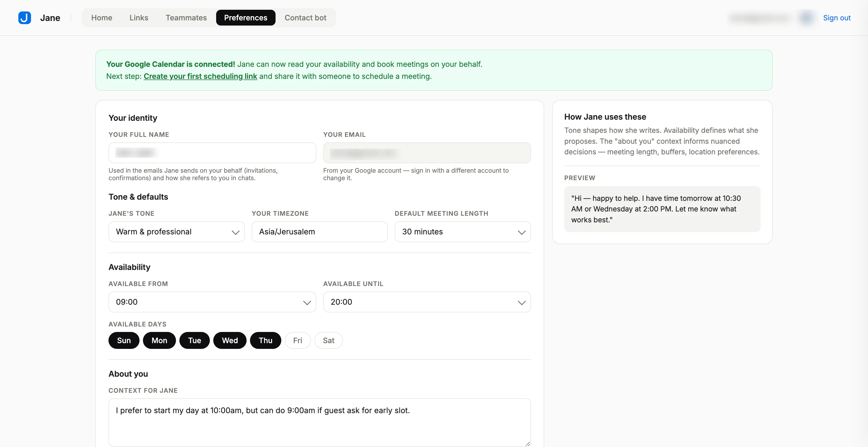Select the Preferences tab

(x=246, y=18)
